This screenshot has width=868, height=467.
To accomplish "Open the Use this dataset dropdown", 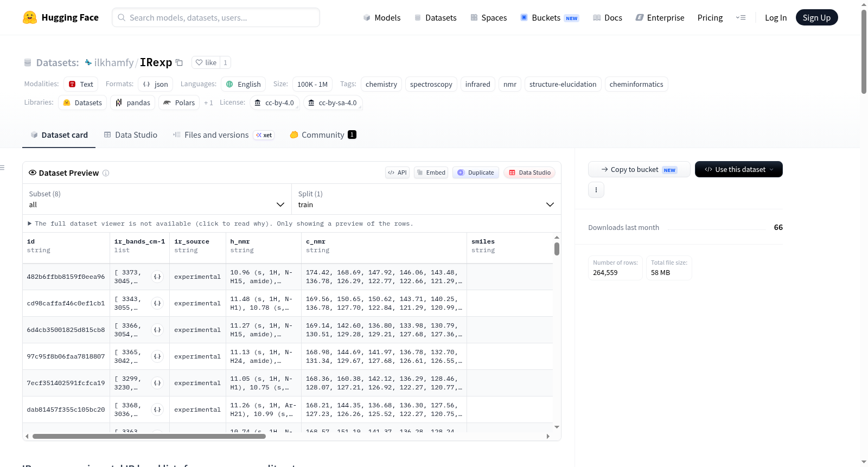I will 739,169.
